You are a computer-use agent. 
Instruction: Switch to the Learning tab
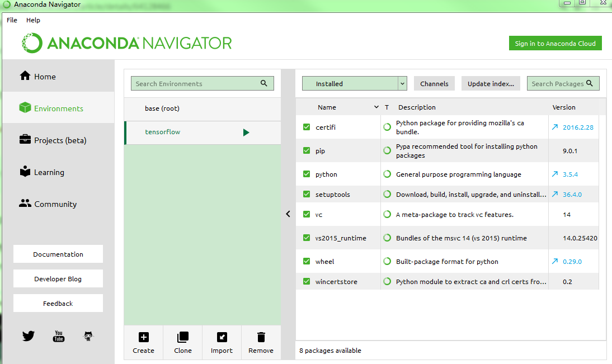[x=58, y=172]
